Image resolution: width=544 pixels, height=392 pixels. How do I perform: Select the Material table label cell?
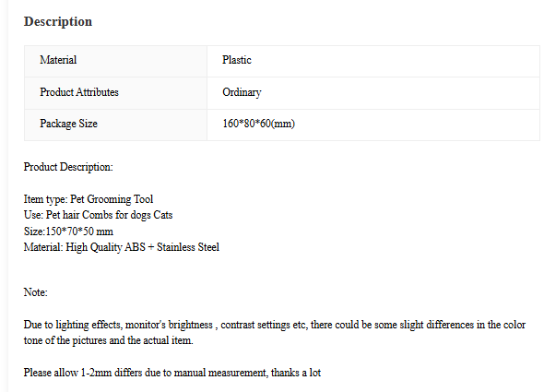[115, 61]
